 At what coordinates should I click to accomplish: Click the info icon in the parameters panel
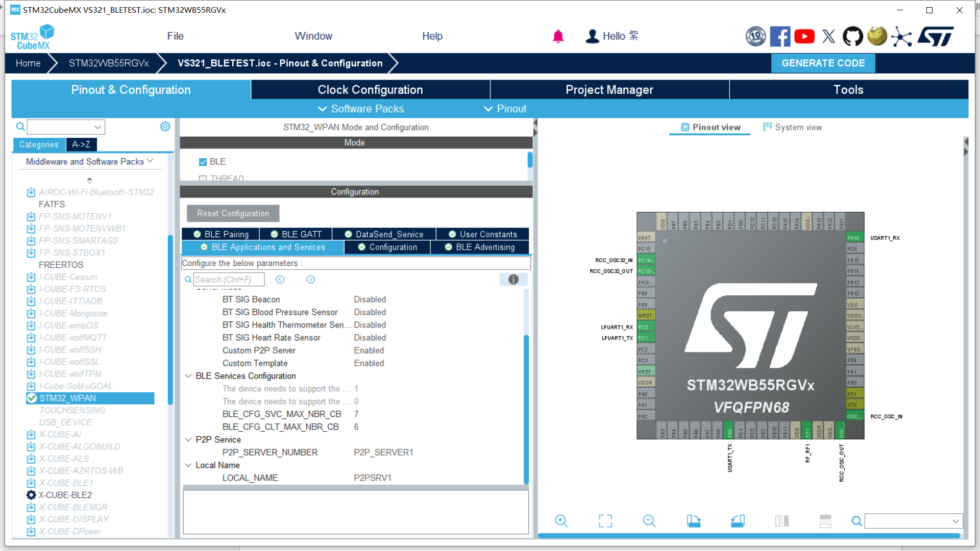513,280
